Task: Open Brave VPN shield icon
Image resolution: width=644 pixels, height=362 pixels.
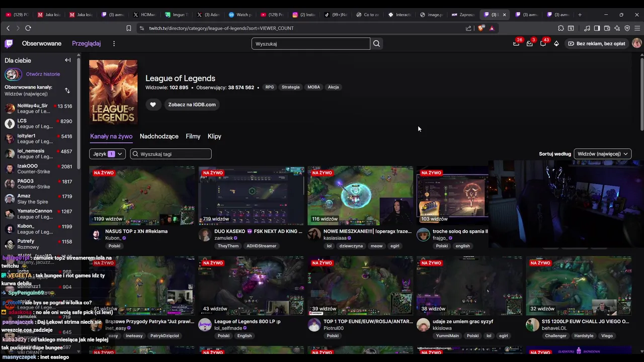Action: coord(627,28)
